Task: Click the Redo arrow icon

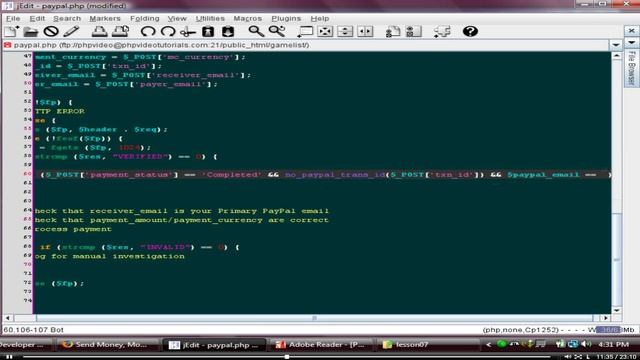Action: tap(168, 31)
